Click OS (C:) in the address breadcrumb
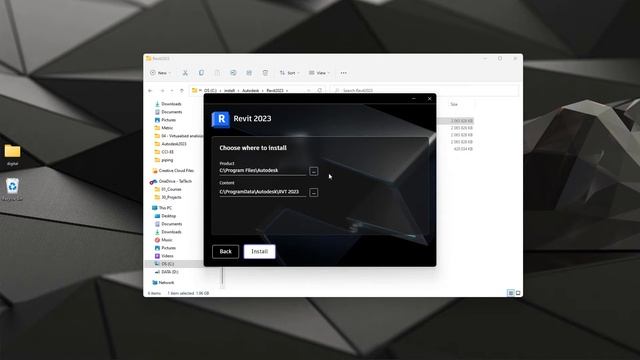This screenshot has height=360, width=640. (211, 91)
